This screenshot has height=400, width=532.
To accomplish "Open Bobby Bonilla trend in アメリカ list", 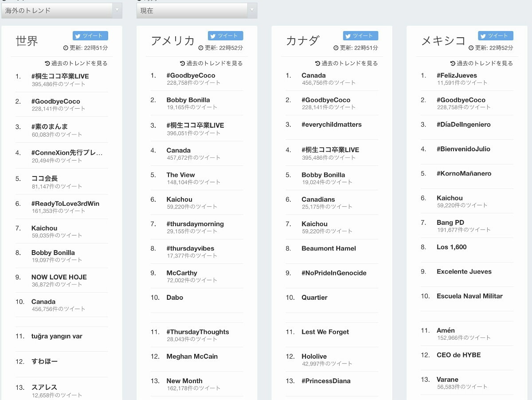I will click(x=188, y=100).
